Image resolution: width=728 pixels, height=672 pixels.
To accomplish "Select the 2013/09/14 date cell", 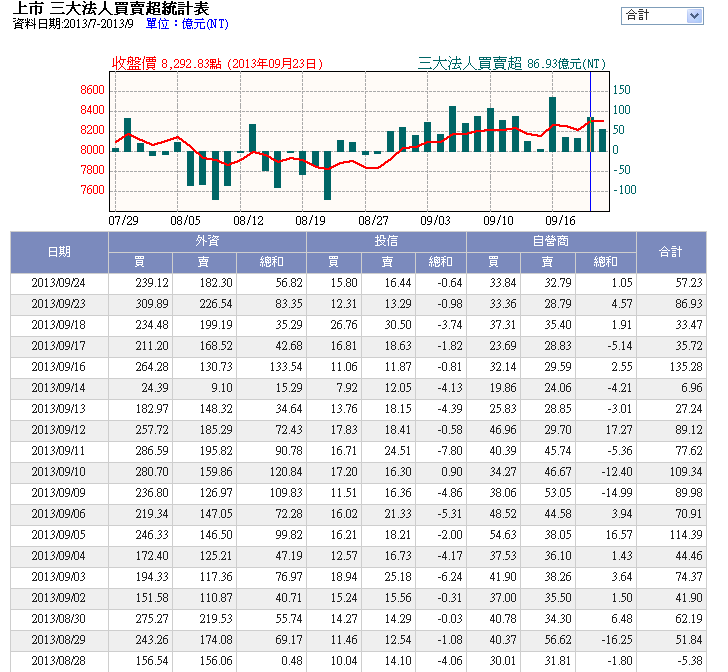I will 59,388.
